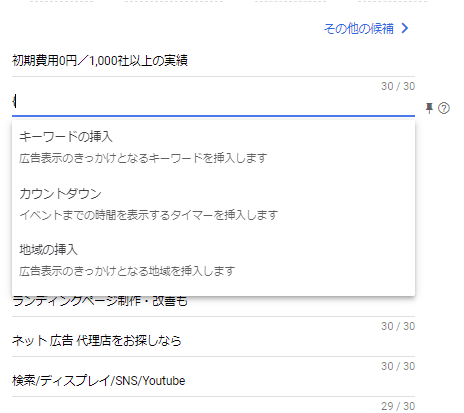The height and width of the screenshot is (413, 464).
Task: Click description 広告表示のきっかけとなる地域を挿入します
Action: tap(127, 271)
